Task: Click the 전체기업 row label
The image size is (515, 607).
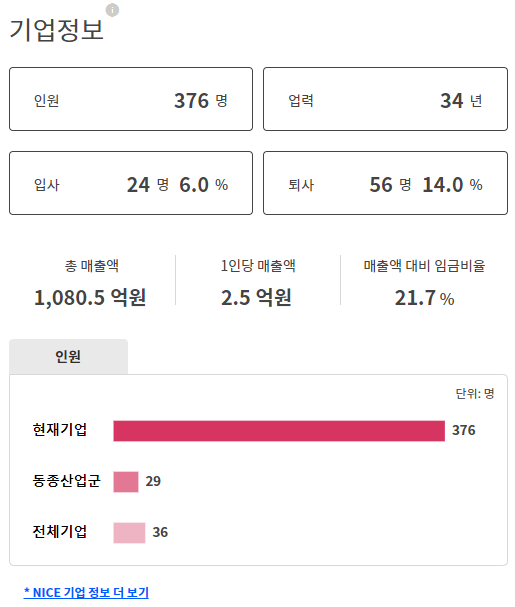Action: tap(60, 532)
